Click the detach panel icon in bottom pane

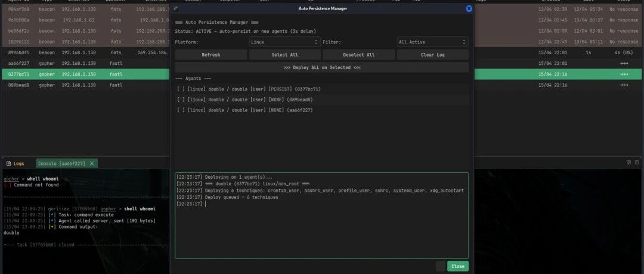(628, 163)
